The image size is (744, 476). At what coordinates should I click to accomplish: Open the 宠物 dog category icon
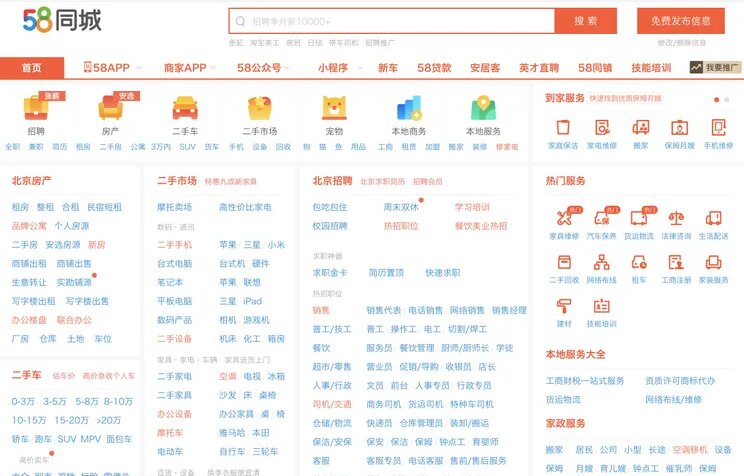pyautogui.click(x=334, y=108)
